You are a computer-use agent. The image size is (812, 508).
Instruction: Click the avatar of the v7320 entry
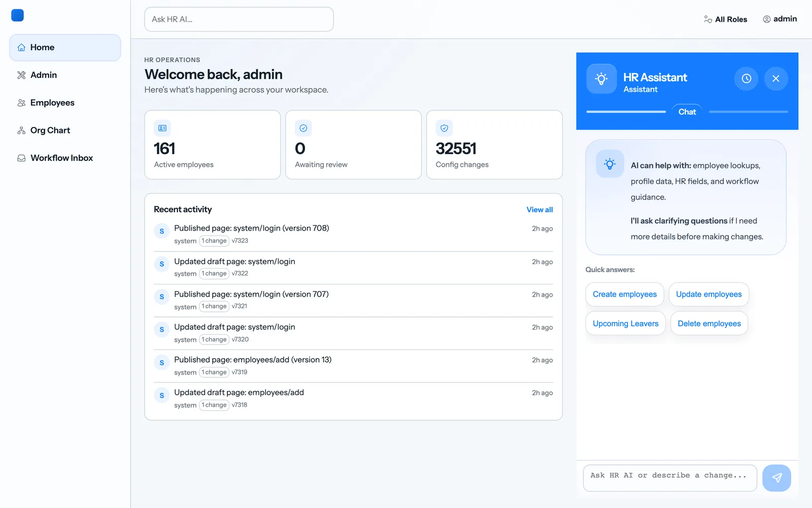162,330
